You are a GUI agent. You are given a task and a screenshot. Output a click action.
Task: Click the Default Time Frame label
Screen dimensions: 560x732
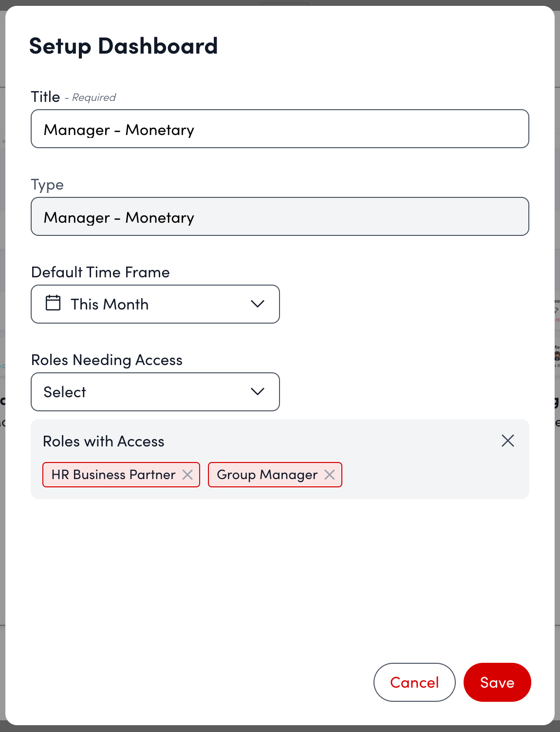pyautogui.click(x=100, y=272)
